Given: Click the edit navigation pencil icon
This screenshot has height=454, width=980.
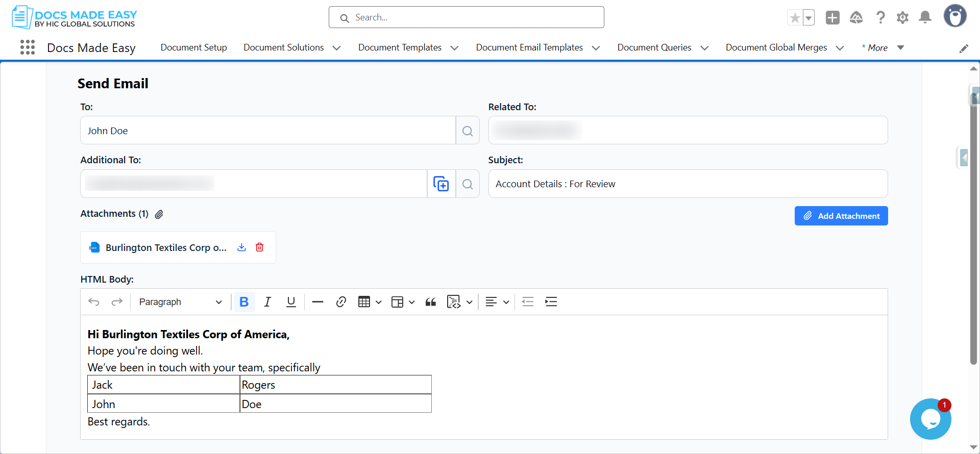Looking at the screenshot, I should (x=964, y=48).
